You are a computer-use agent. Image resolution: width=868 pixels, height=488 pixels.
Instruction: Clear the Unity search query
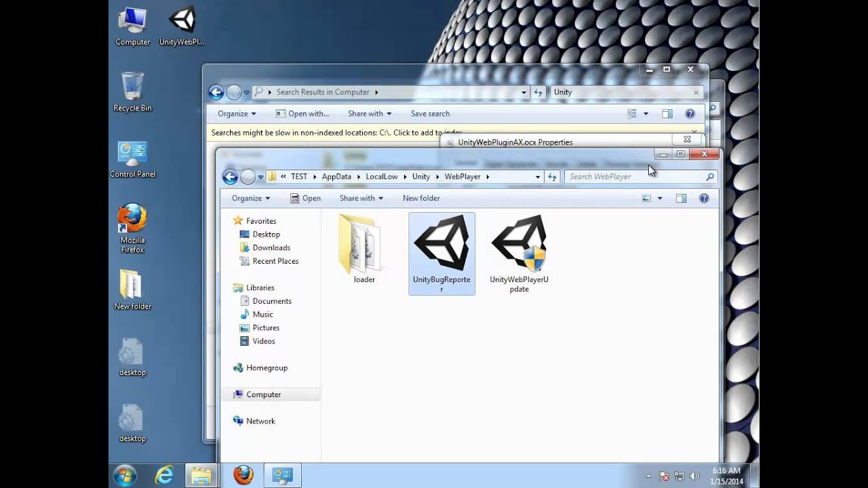coord(696,92)
